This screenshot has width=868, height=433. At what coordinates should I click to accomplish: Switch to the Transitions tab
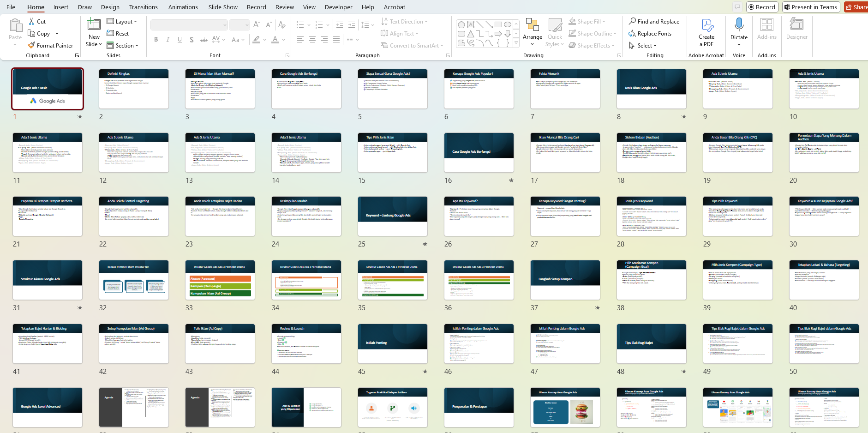[144, 7]
